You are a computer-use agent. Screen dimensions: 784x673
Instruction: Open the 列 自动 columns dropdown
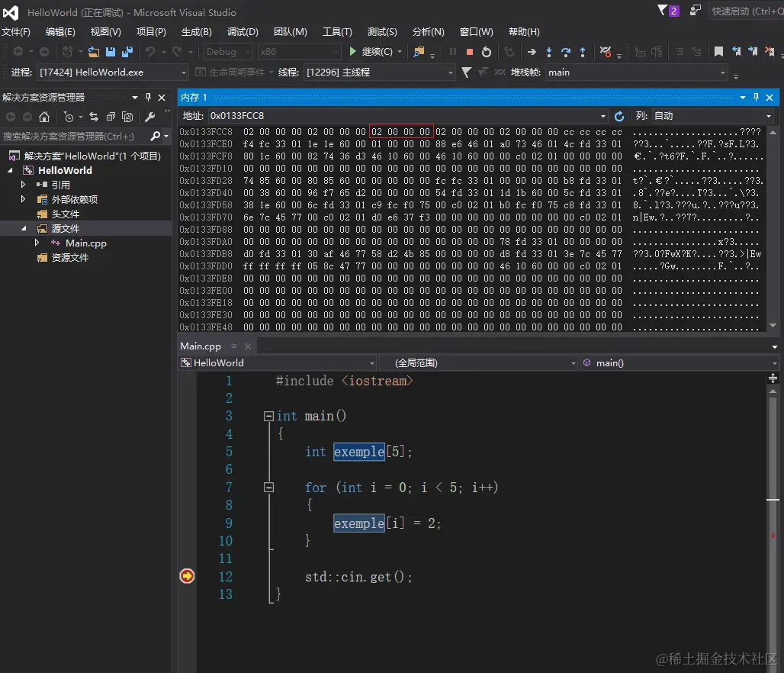[768, 116]
